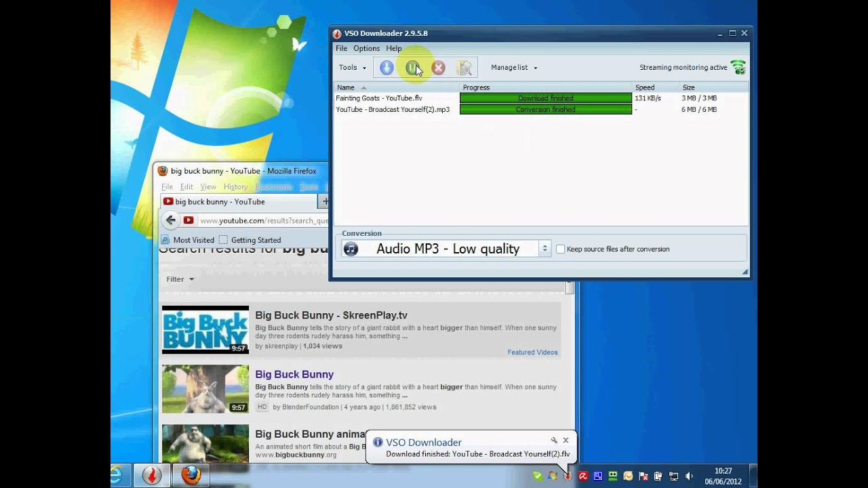
Task: Open new tab in Firefox
Action: coord(324,201)
